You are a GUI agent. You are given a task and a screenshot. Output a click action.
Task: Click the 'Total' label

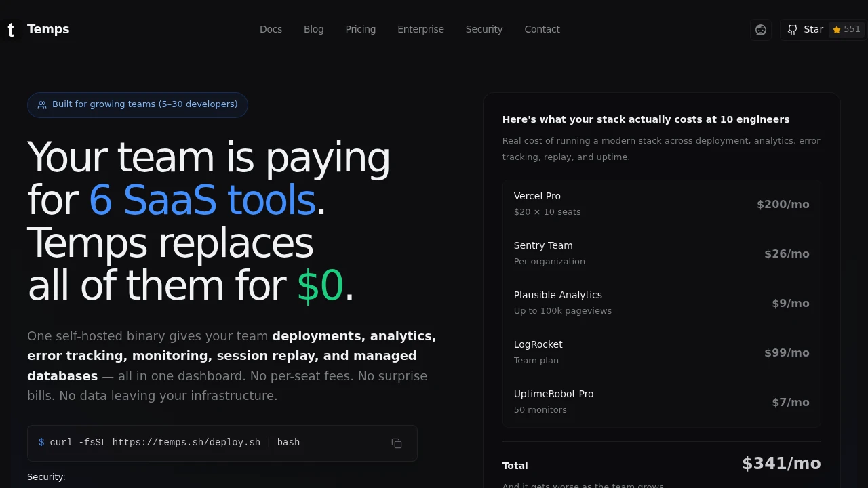pos(515,466)
